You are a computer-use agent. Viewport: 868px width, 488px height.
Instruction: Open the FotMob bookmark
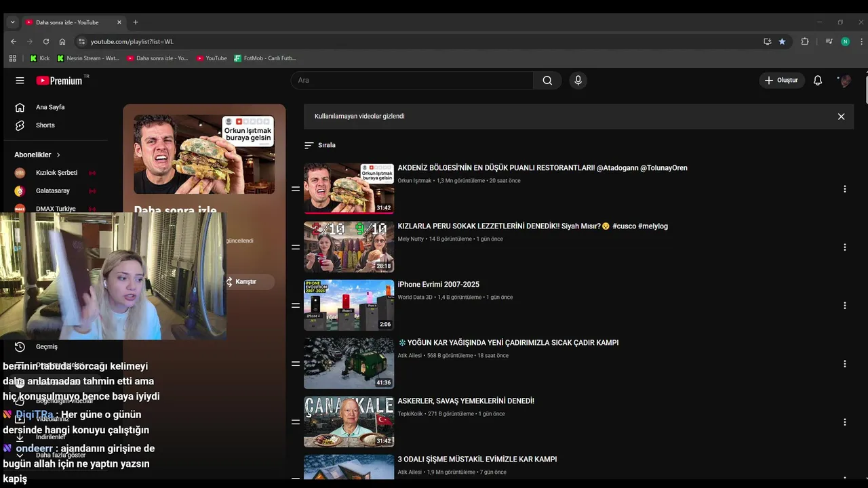click(x=265, y=58)
